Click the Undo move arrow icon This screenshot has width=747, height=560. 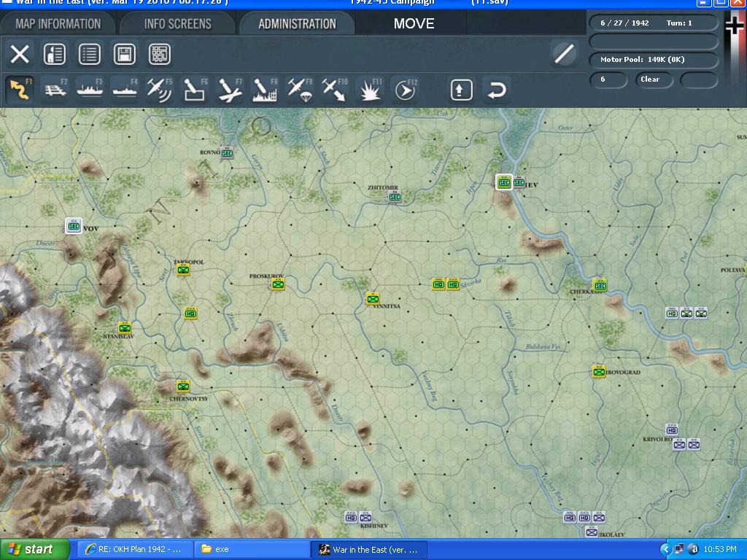(x=496, y=90)
